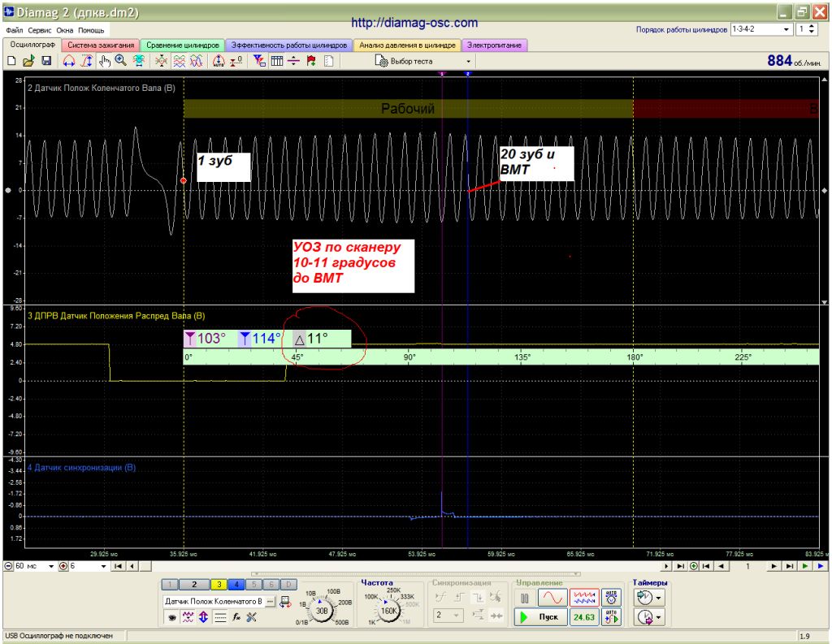832x644 pixels.
Task: Create a new oscillogram file
Action: pos(11,61)
